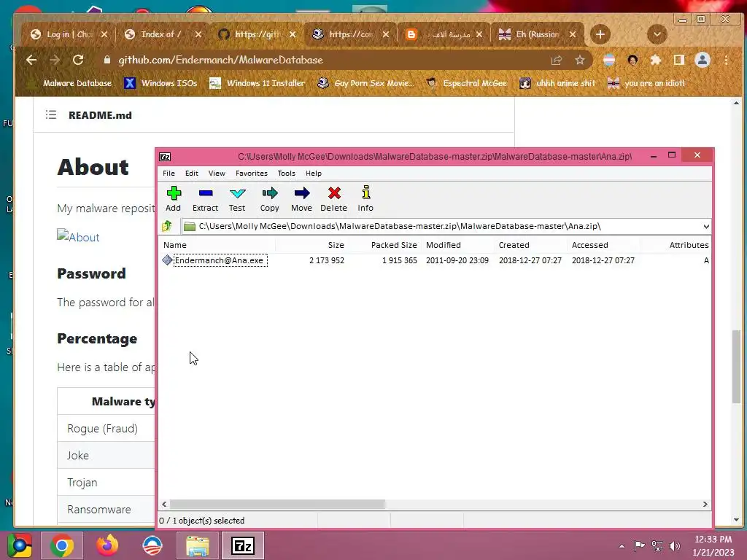Viewport: 747px width, 560px height.
Task: Open the network tray icon
Action: click(657, 545)
